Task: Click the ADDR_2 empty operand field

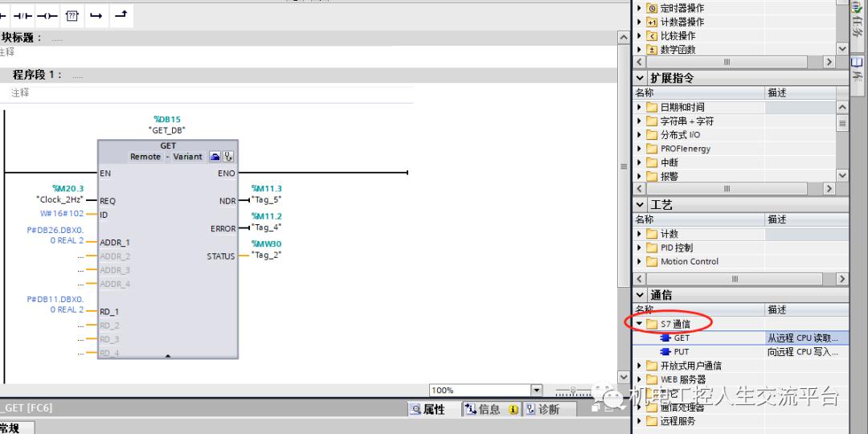Action: pos(81,256)
